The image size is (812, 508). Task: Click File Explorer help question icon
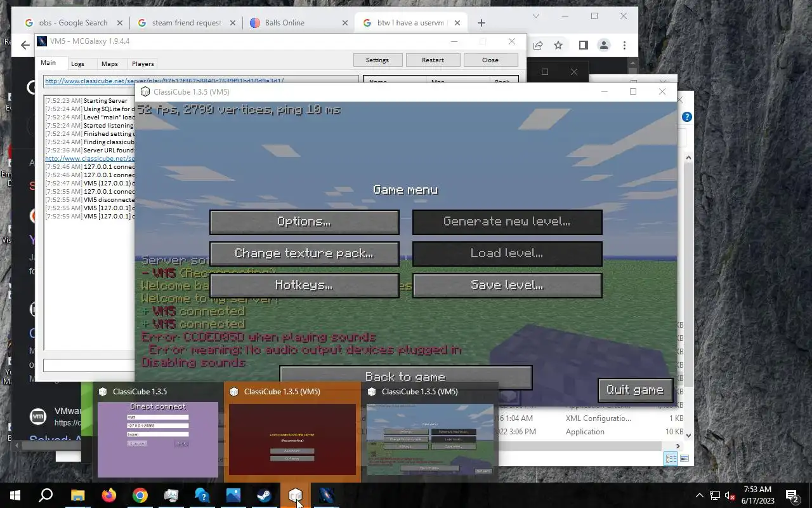tap(686, 117)
